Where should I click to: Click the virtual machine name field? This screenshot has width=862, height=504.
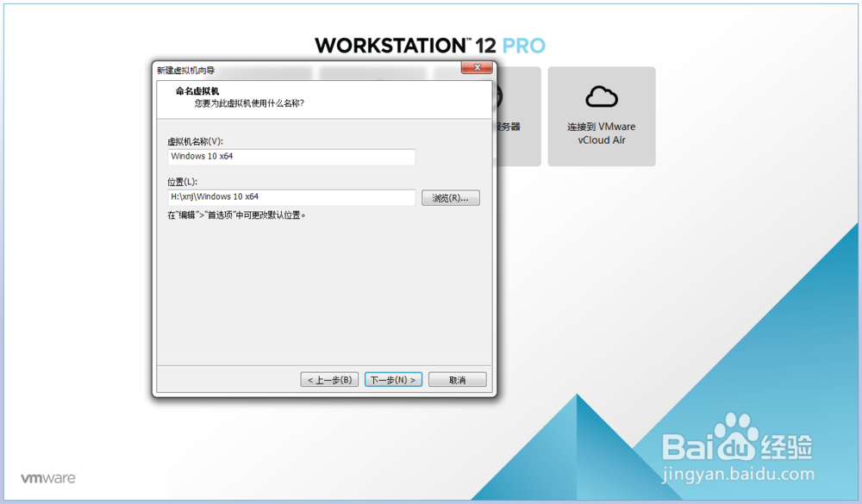click(x=291, y=157)
